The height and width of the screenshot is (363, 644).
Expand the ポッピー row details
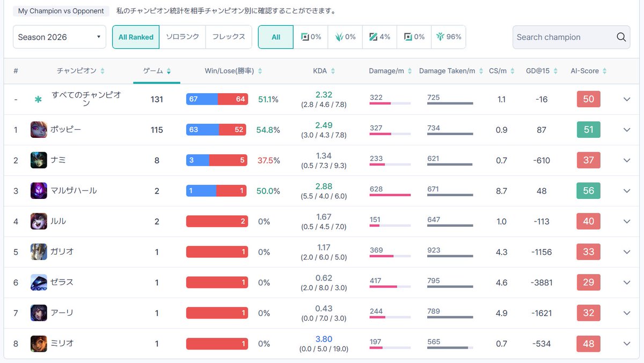tap(626, 130)
